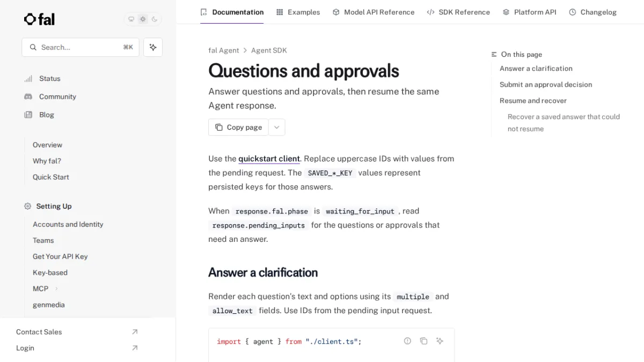The height and width of the screenshot is (362, 644).
Task: Open dropdown arrow next to Copy page
Action: point(277,127)
